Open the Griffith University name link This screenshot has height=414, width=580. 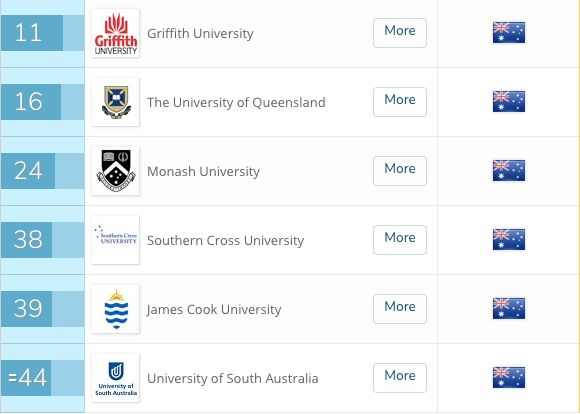(x=200, y=33)
